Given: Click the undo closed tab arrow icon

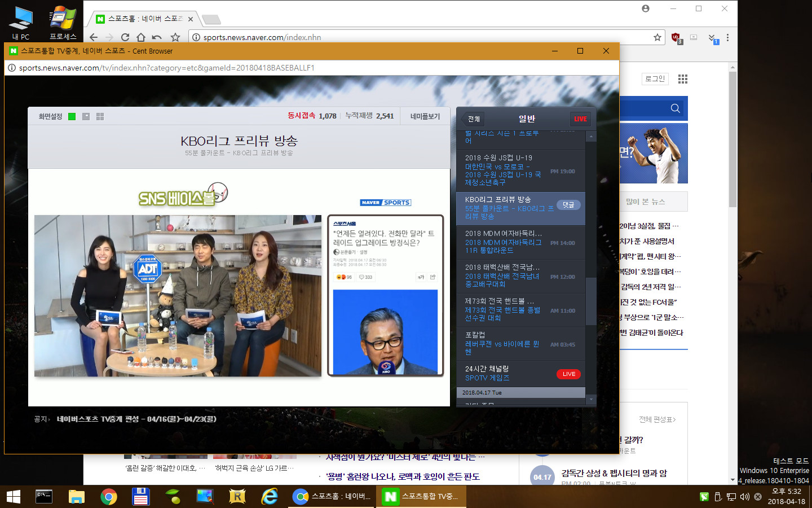Looking at the screenshot, I should (x=157, y=37).
